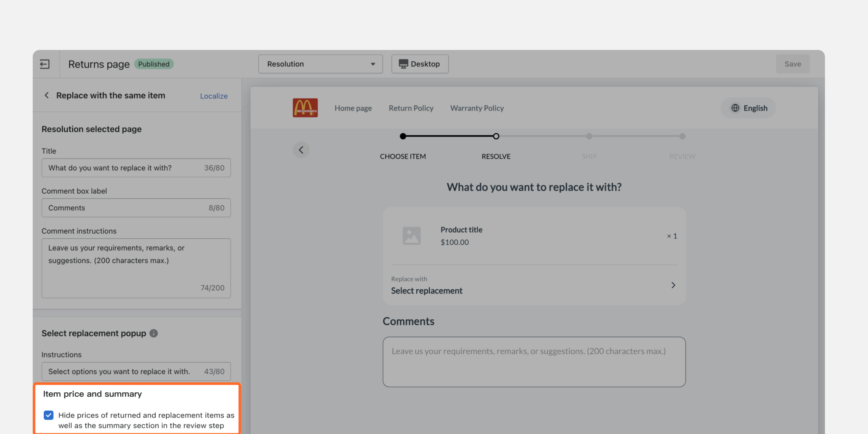This screenshot has height=434, width=868.
Task: Click the info icon beside Select replacement popup
Action: pyautogui.click(x=154, y=333)
